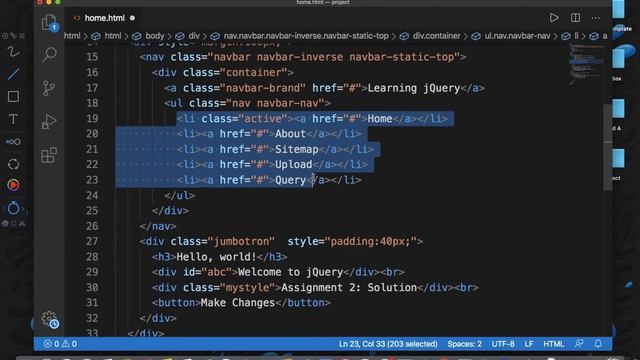Click the 'Make Changes' button text on line 31
This screenshot has width=640, height=360.
(238, 303)
